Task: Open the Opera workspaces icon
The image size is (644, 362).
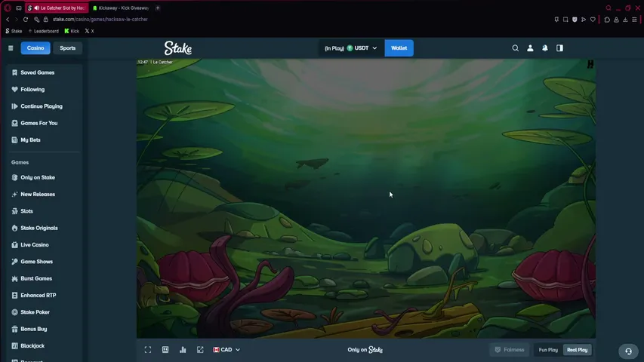Action: pos(18,8)
